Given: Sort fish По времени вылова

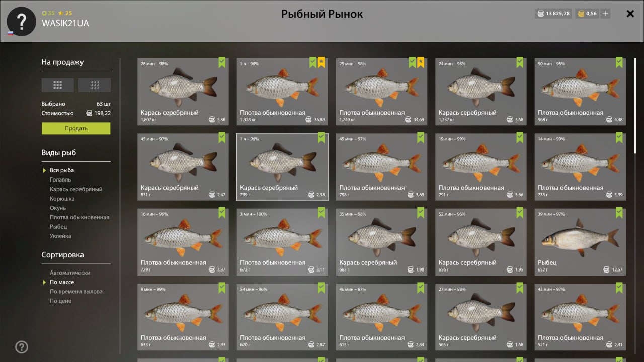Looking at the screenshot, I should 76,292.
